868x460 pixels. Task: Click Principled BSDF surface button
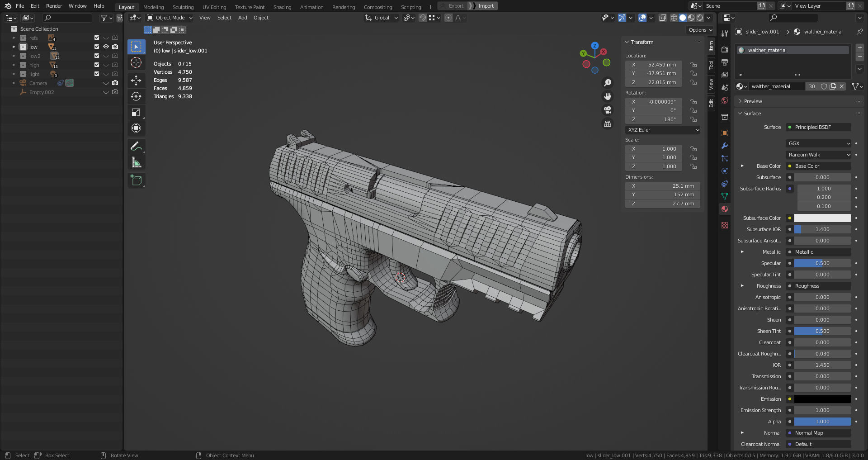click(x=819, y=127)
